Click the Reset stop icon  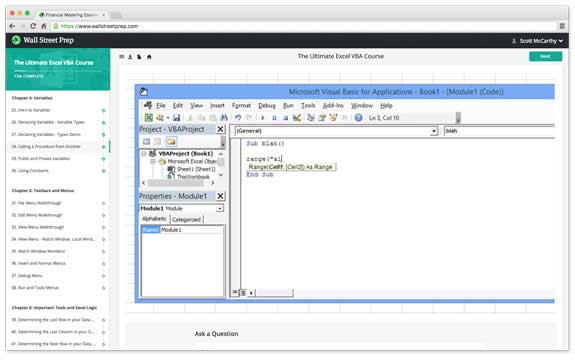285,118
